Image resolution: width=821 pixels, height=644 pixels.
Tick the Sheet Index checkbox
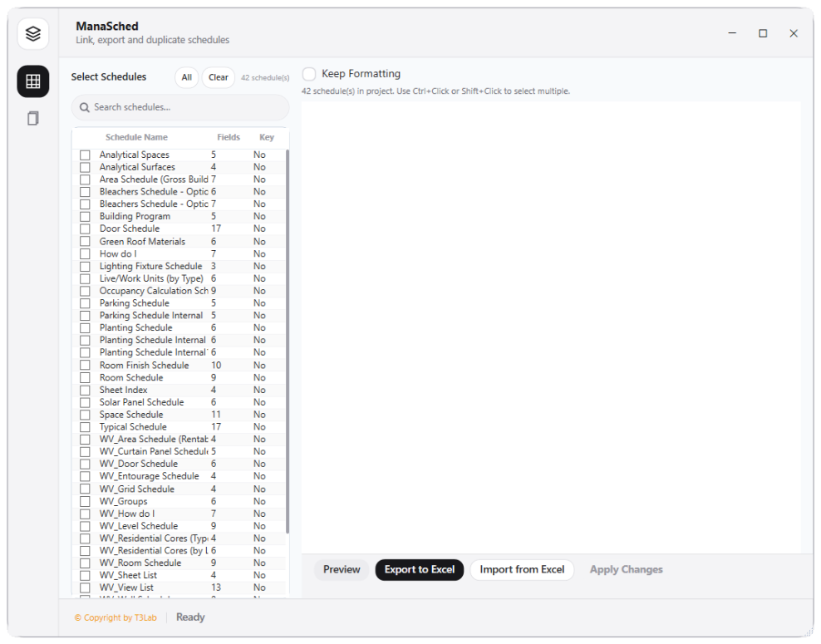click(x=85, y=390)
